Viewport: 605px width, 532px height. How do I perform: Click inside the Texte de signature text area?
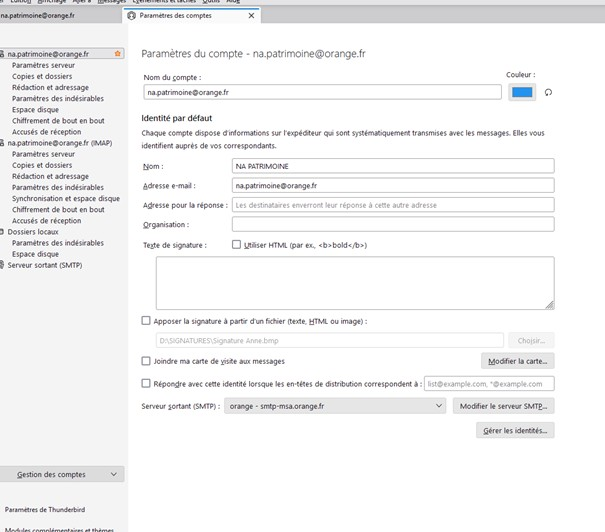(355, 283)
